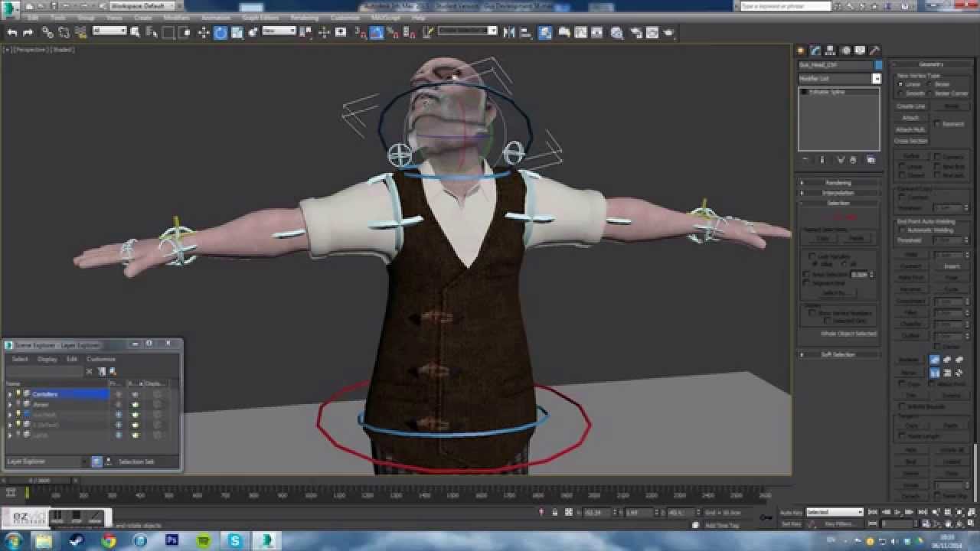Viewport: 980px width, 551px height.
Task: Switch to the Motion command panel tab
Action: 846,51
